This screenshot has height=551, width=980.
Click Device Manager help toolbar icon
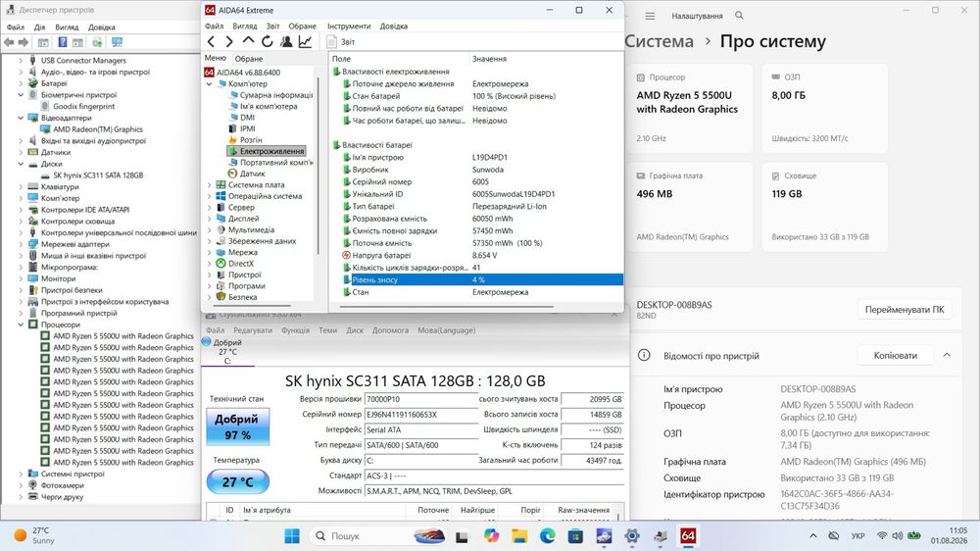(x=63, y=42)
